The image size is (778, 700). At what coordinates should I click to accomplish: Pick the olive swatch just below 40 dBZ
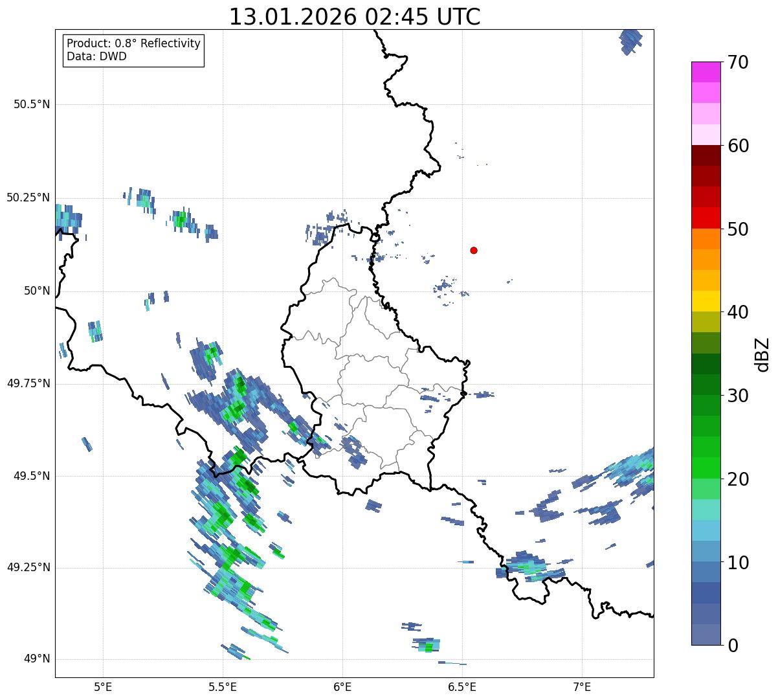click(x=706, y=322)
